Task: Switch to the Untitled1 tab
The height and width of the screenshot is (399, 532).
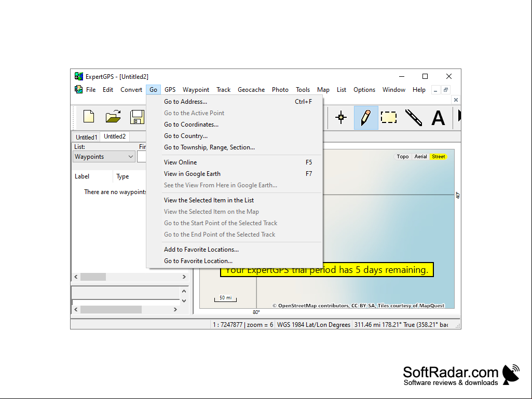Action: [x=86, y=137]
